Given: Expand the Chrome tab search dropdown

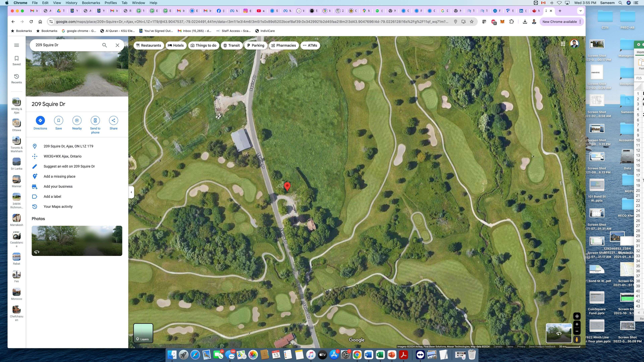Looking at the screenshot, I should tap(580, 11).
